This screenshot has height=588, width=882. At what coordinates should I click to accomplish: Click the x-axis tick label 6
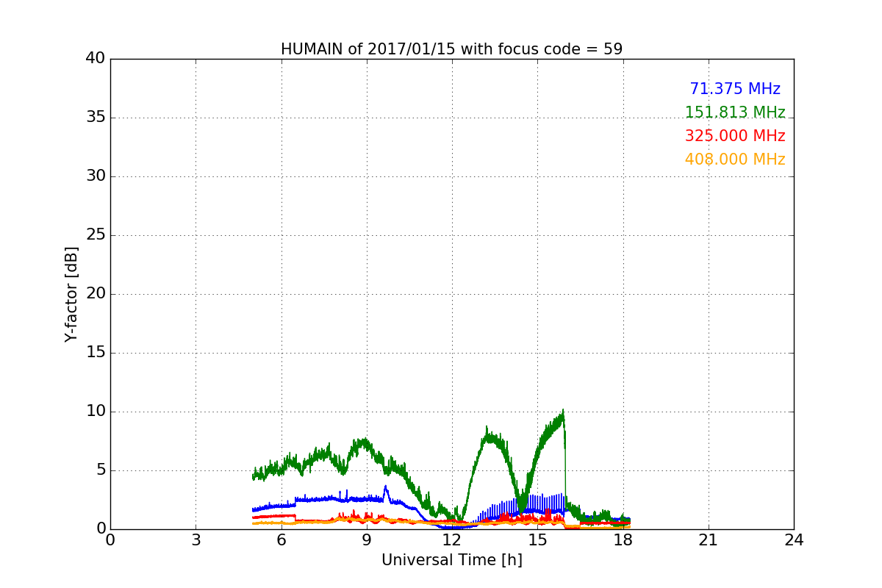(281, 540)
